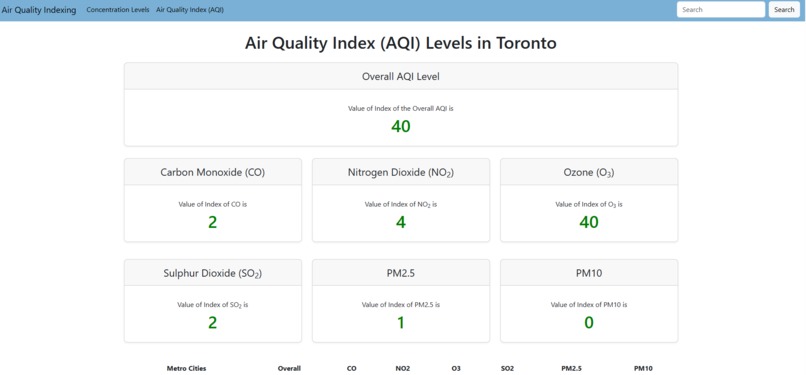Click the Overall table column header
Viewport: 806px width, 375px height.
coord(289,368)
